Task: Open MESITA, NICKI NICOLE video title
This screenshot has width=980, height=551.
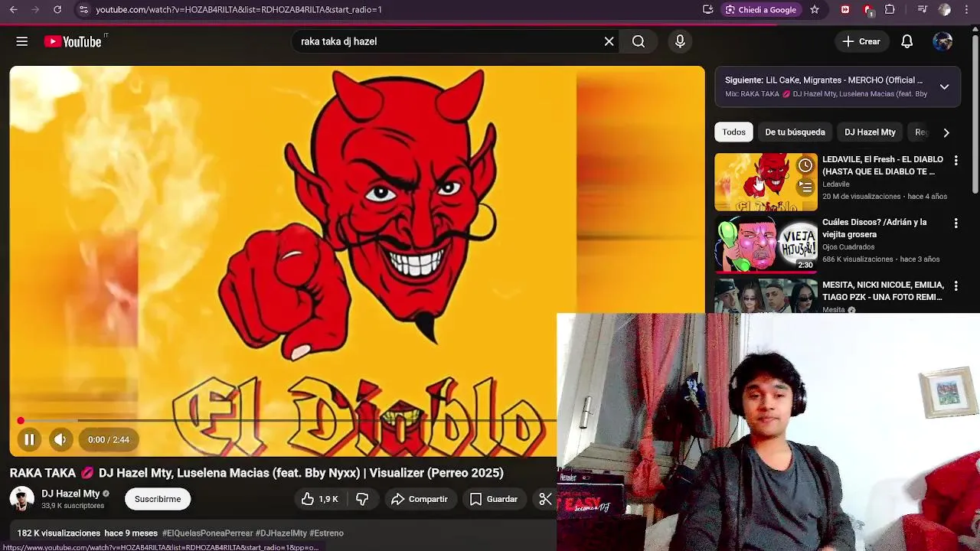Action: click(883, 291)
